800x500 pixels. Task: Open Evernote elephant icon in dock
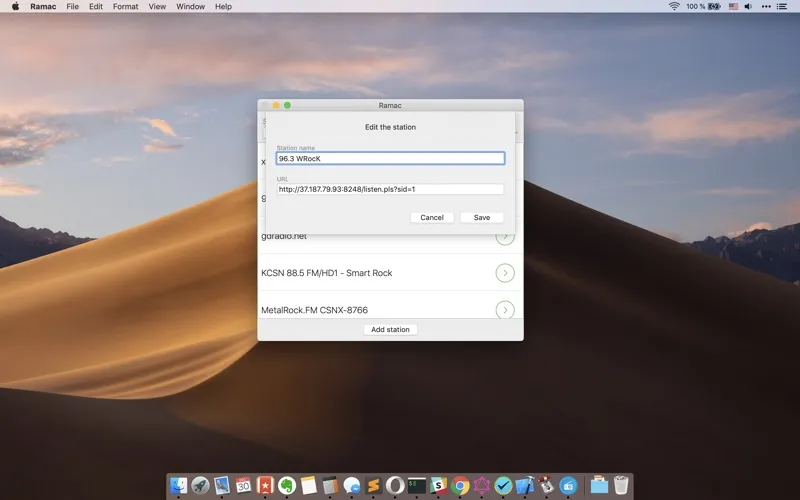pos(287,485)
